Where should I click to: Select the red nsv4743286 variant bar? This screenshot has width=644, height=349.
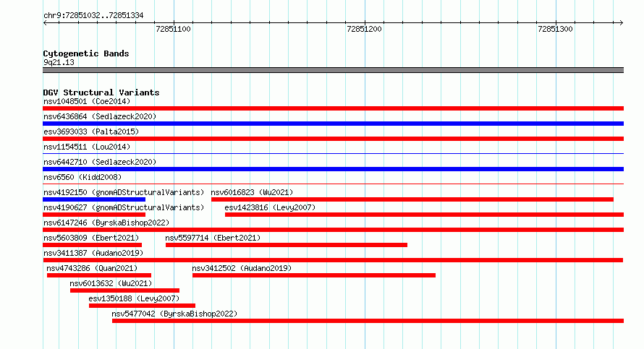(99, 275)
